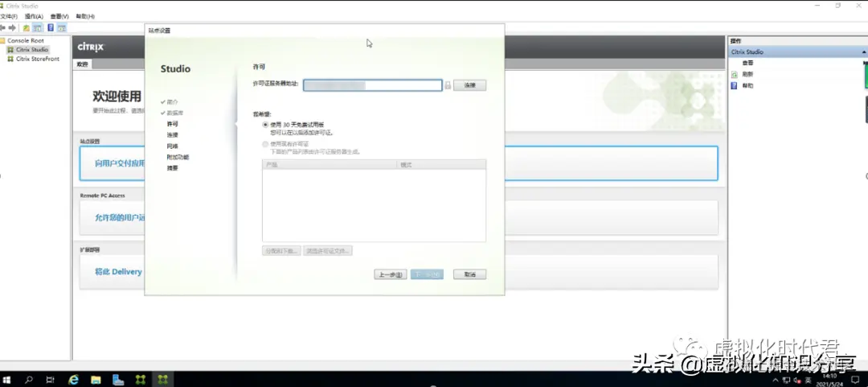Open the 查看(V) menu
This screenshot has width=868, height=387.
coord(59,17)
